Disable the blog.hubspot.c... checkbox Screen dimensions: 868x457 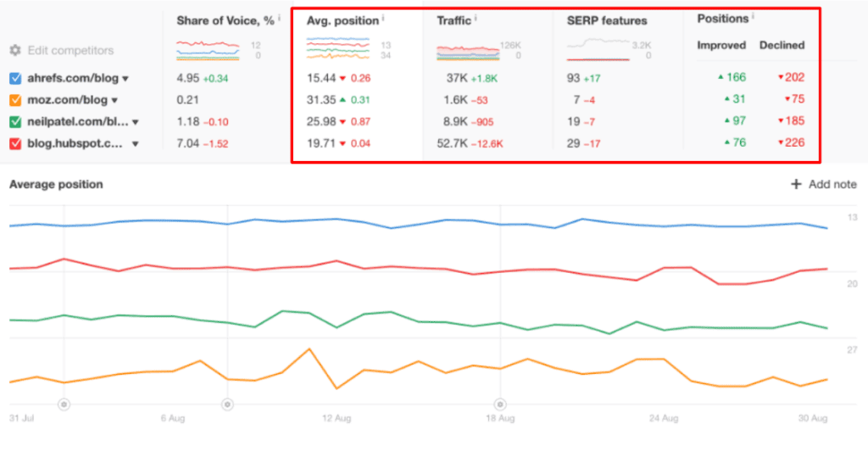pos(15,143)
